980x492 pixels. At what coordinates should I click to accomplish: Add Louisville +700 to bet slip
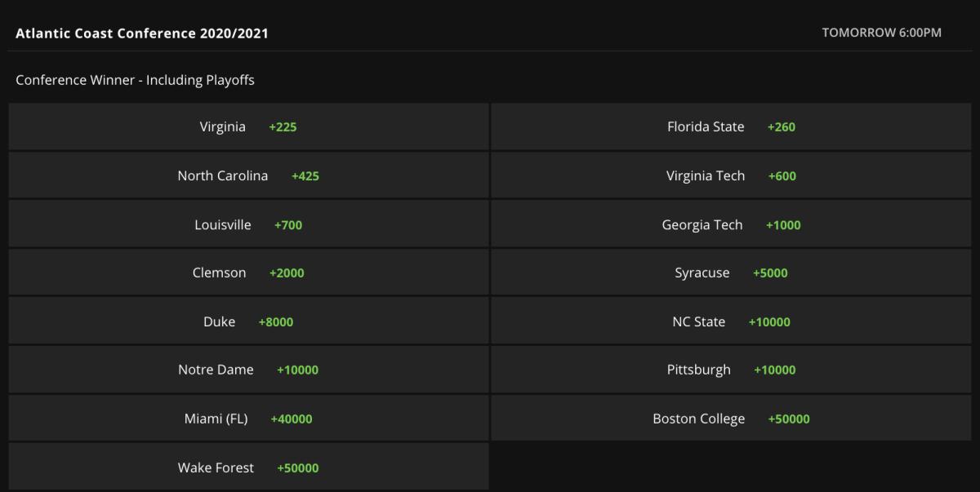coord(245,224)
